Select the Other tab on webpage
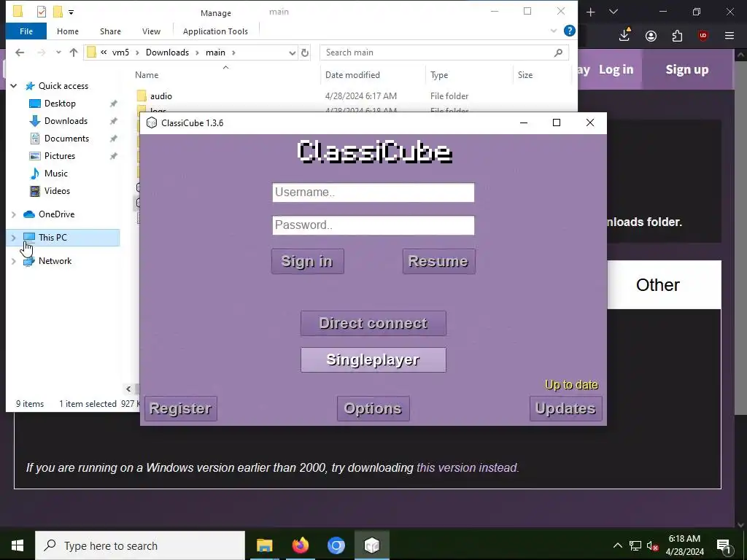The height and width of the screenshot is (560, 747). pyautogui.click(x=657, y=285)
